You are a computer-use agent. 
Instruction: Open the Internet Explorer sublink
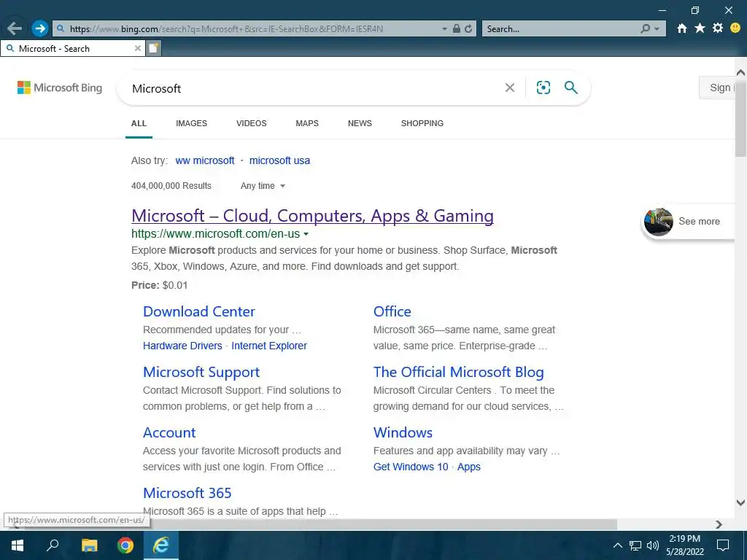coord(269,346)
